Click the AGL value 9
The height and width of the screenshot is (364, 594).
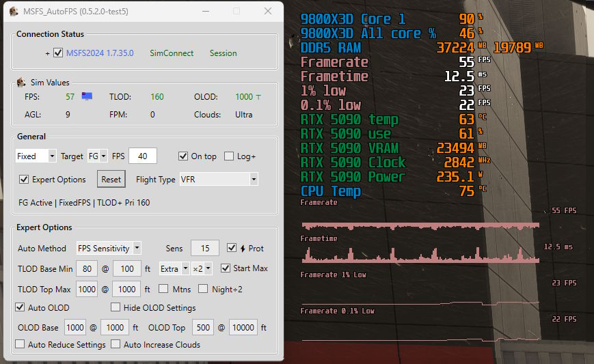pyautogui.click(x=68, y=114)
